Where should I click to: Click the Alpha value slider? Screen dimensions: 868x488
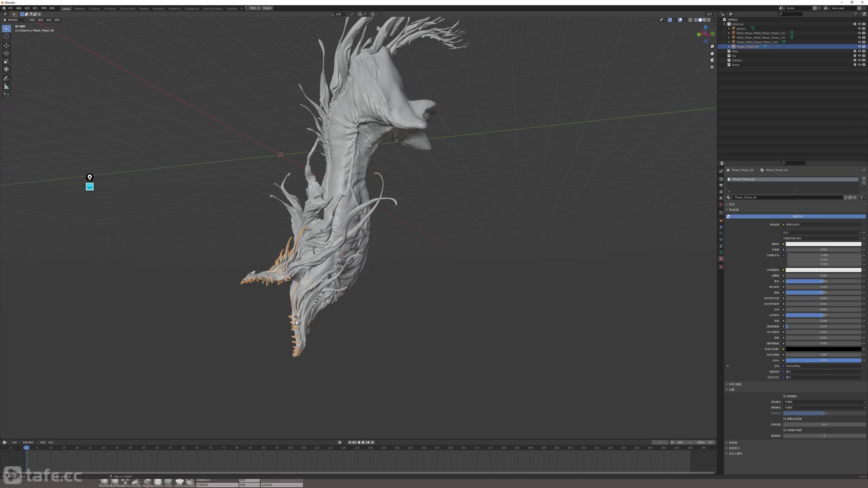click(824, 360)
